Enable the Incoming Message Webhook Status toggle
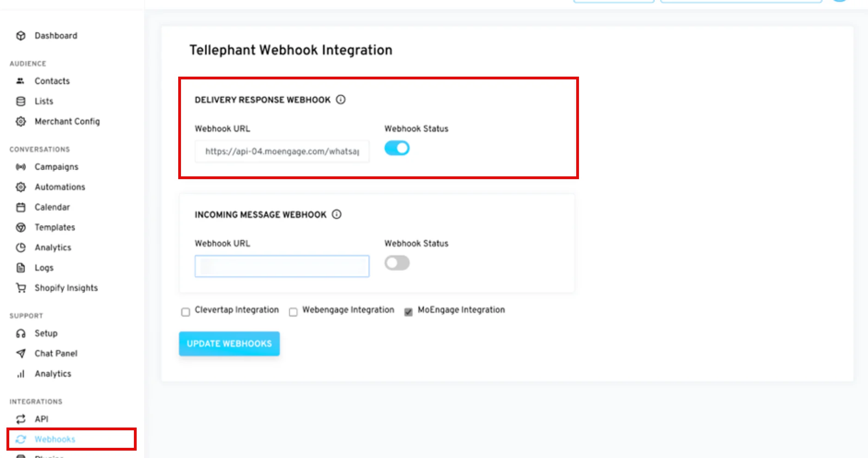This screenshot has width=868, height=458. pos(397,263)
